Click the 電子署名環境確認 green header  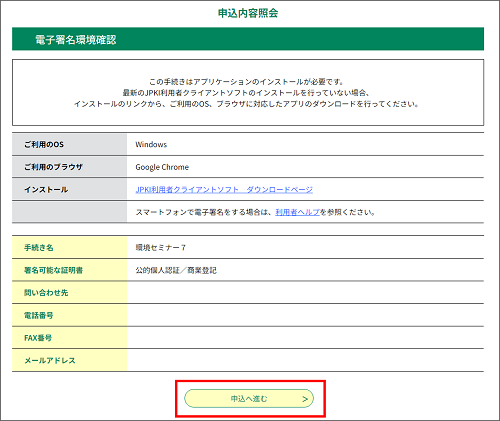coord(248,39)
